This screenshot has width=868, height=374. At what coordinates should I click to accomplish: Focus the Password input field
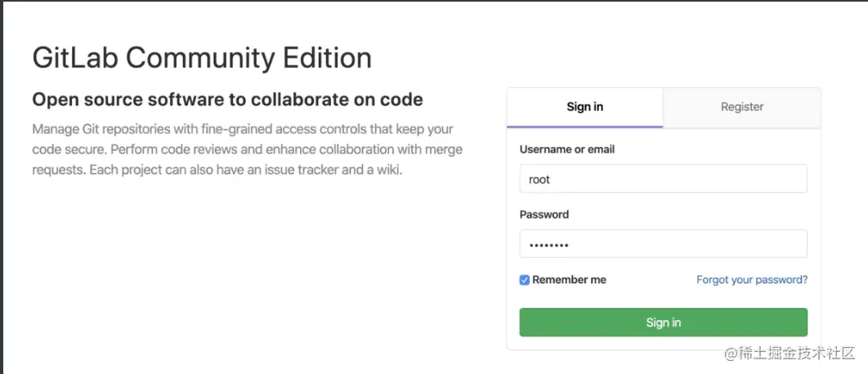(x=663, y=244)
